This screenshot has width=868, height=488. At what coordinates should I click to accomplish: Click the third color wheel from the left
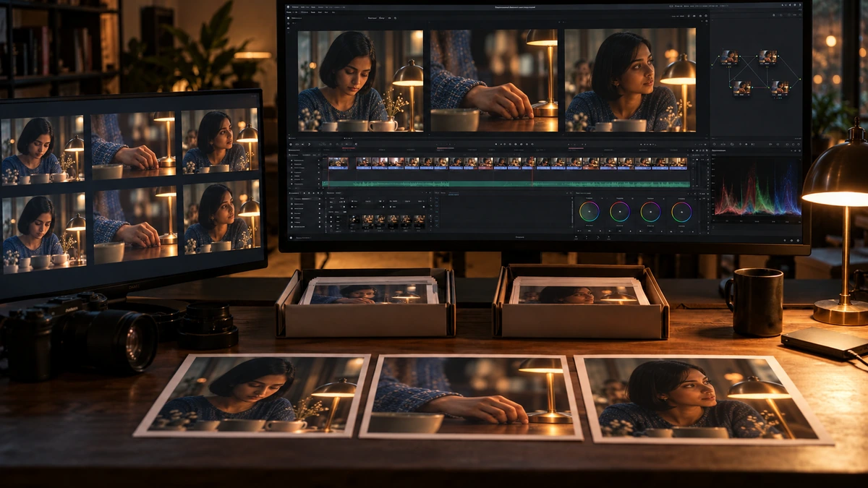click(x=650, y=212)
